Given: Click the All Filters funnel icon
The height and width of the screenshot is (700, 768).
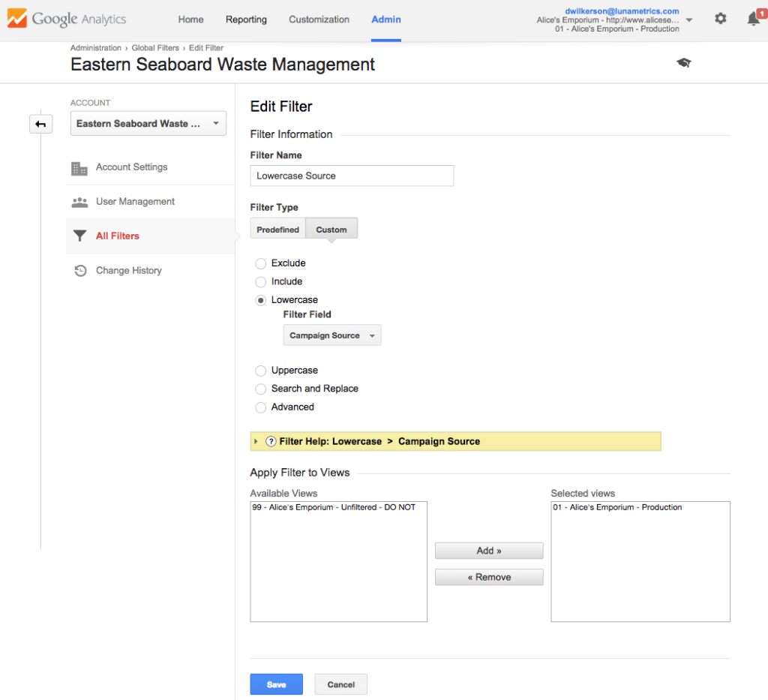Looking at the screenshot, I should (x=79, y=236).
